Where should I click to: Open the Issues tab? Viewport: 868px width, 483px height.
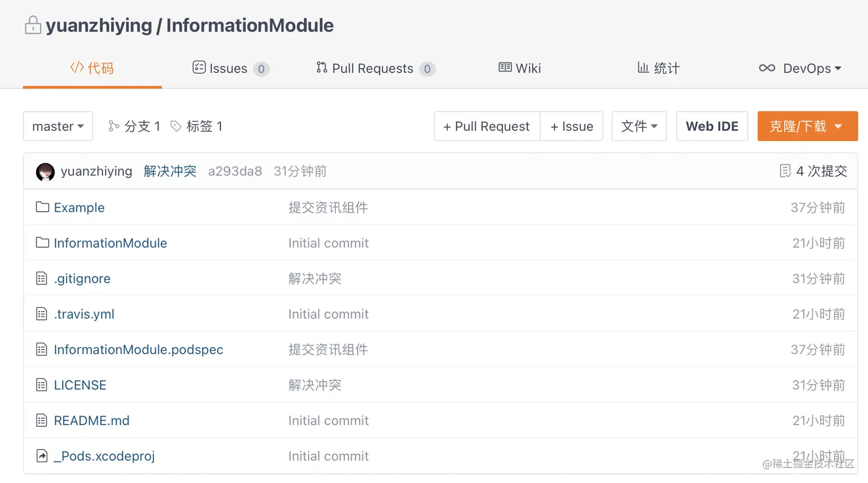[231, 68]
